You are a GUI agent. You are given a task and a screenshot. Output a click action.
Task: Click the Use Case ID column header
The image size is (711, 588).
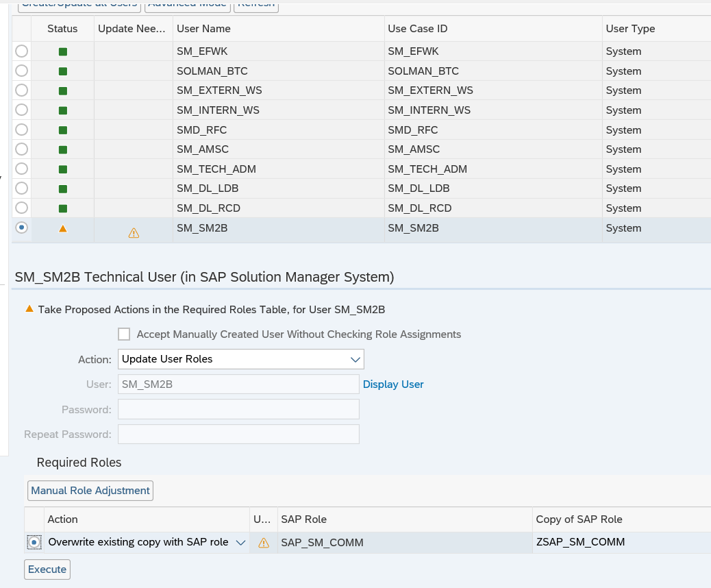[417, 29]
